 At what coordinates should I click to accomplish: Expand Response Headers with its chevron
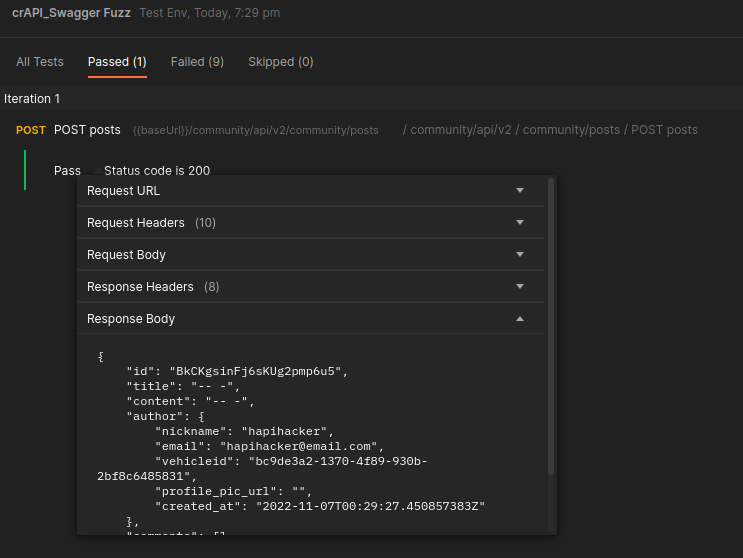click(519, 287)
